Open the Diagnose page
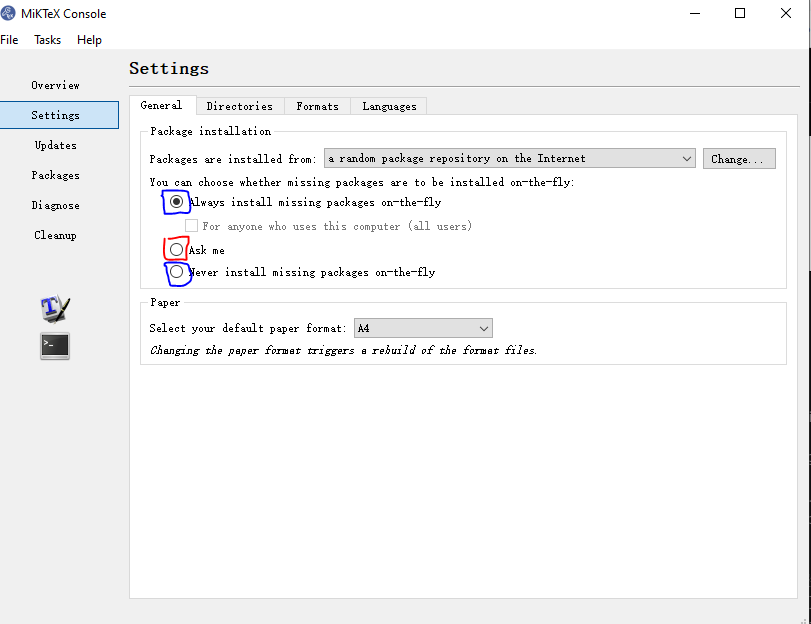 (x=55, y=205)
